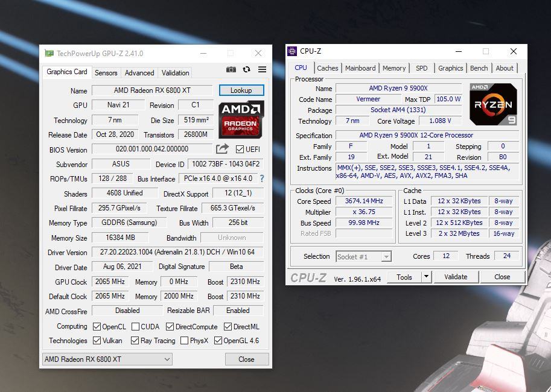The width and height of the screenshot is (551, 392).
Task: Click the Package value Socket AM4 (1331)
Action: pyautogui.click(x=398, y=110)
